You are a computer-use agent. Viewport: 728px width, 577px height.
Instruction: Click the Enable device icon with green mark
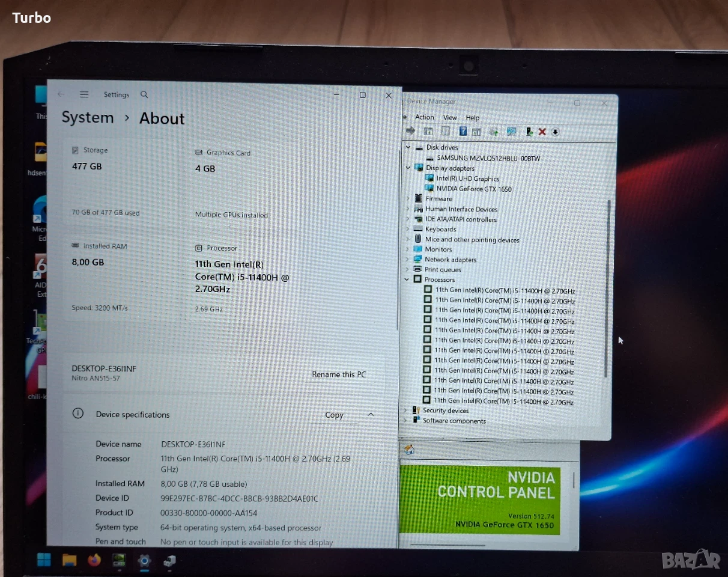(x=529, y=132)
